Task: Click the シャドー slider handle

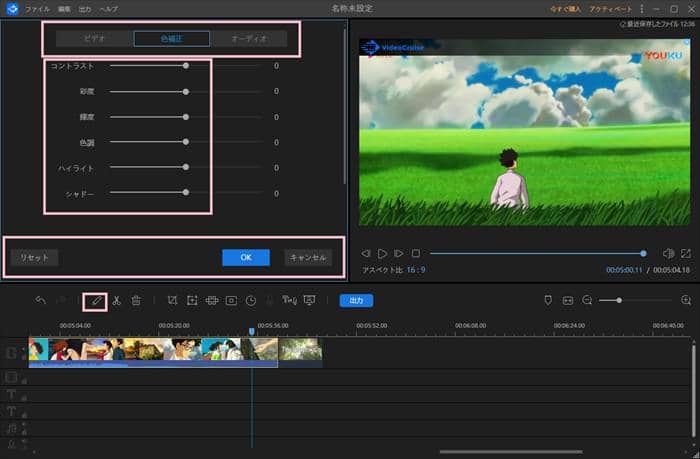Action: [186, 192]
